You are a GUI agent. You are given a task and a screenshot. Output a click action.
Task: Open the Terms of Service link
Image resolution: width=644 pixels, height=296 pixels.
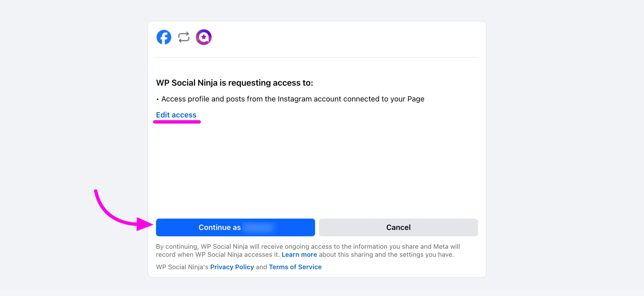295,267
